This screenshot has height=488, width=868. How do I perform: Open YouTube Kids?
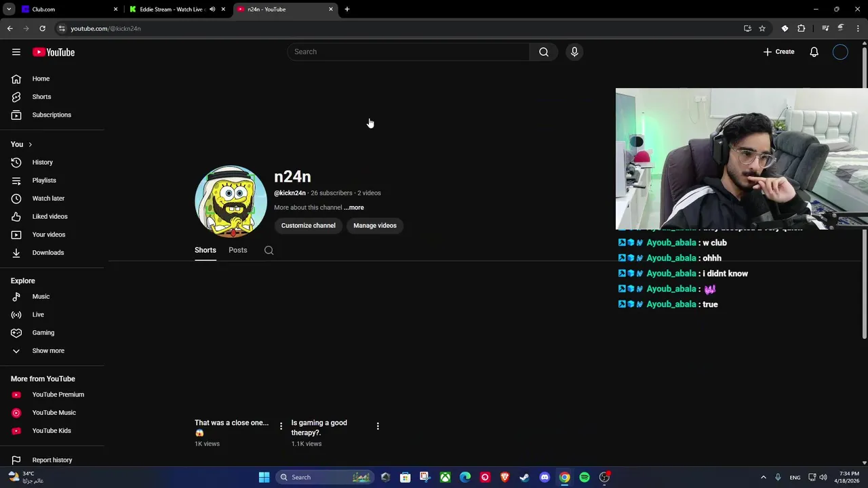point(52,431)
